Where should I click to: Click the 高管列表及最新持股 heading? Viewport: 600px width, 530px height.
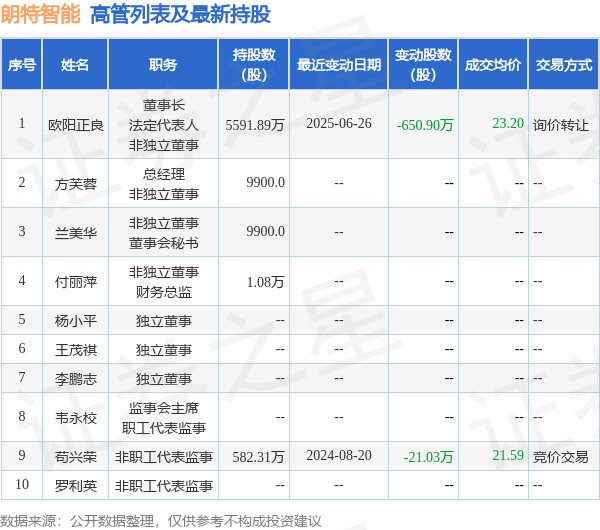coord(180,15)
